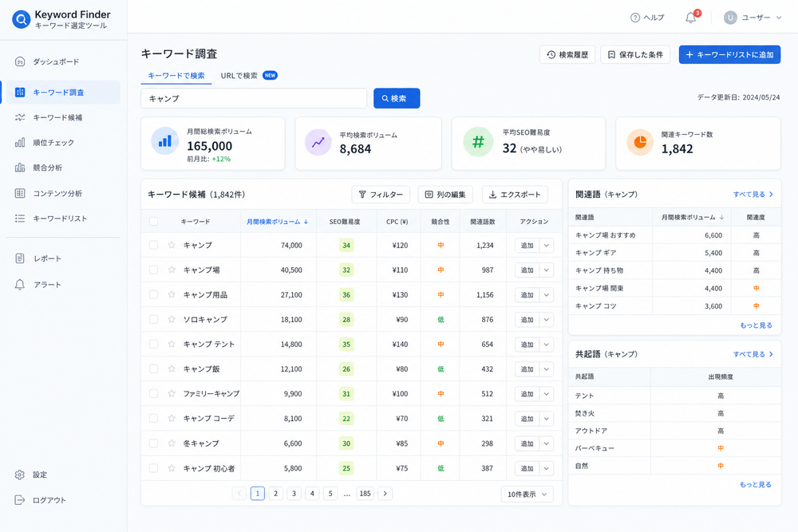
Task: Click the フィルター button
Action: [381, 195]
